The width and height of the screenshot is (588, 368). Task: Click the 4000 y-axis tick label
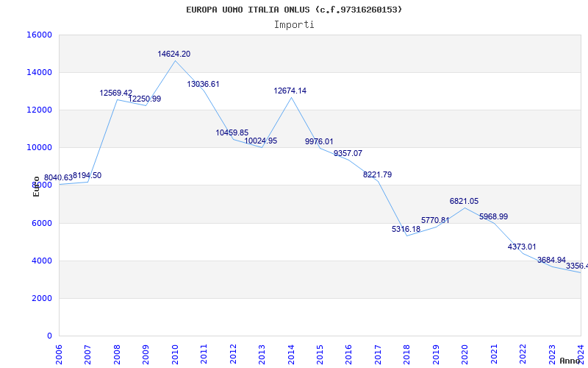(41, 261)
